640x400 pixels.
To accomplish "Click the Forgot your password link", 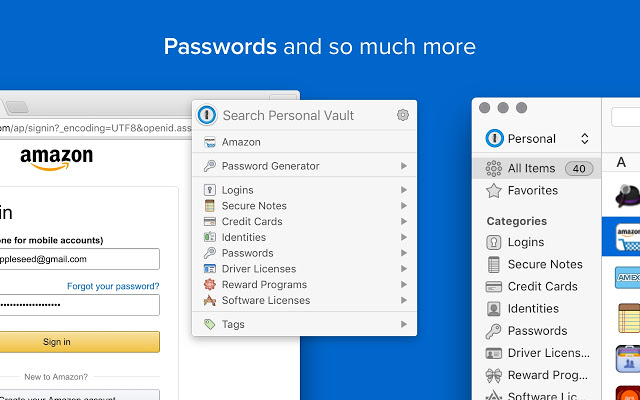I will 112,286.
